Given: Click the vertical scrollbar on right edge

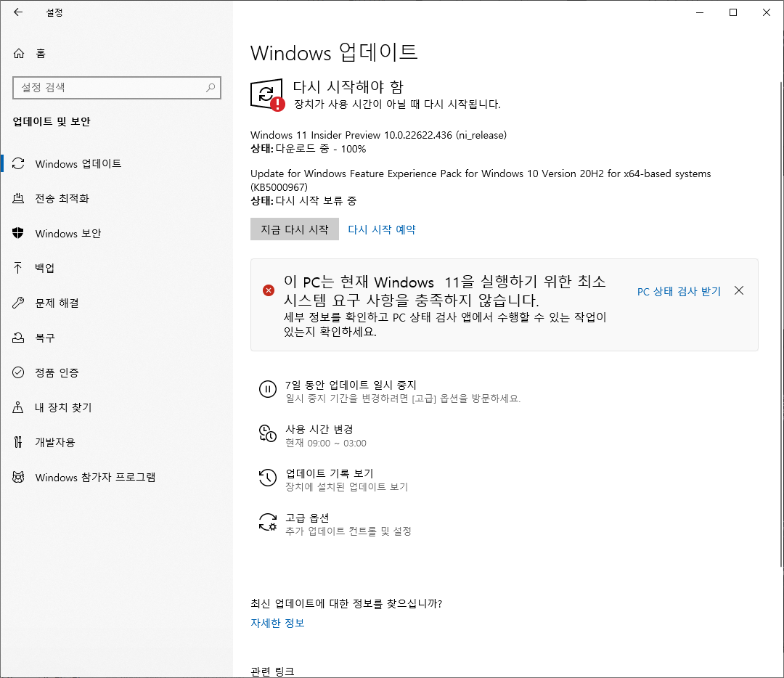Looking at the screenshot, I should point(781,324).
